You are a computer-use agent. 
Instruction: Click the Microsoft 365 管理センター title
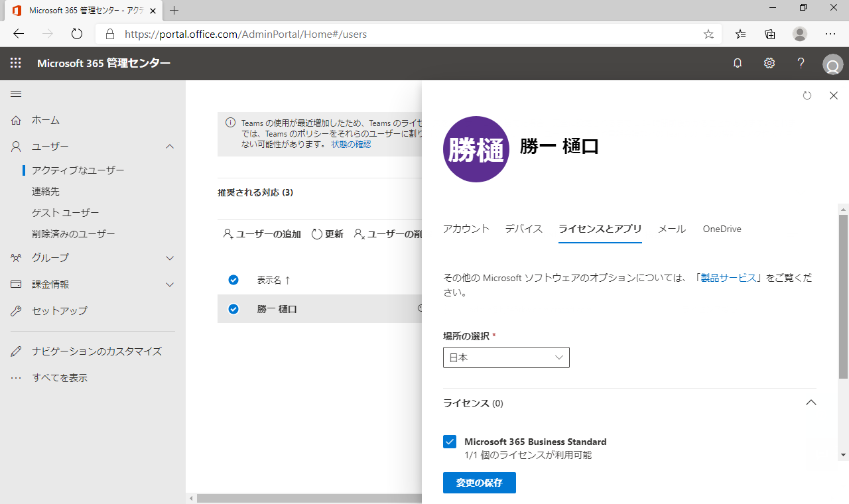[104, 63]
